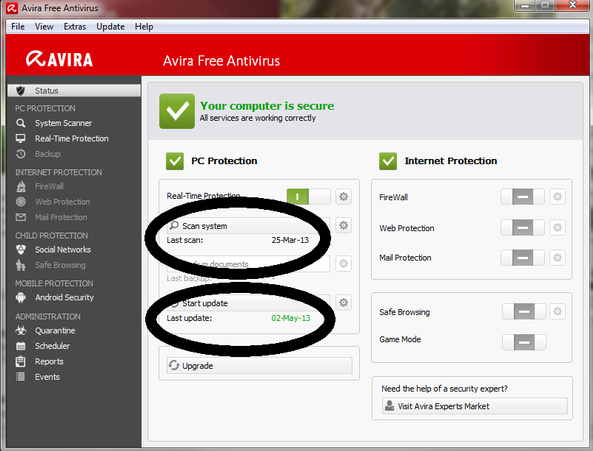This screenshot has width=593, height=451.
Task: Click the Upgrade button
Action: [259, 366]
